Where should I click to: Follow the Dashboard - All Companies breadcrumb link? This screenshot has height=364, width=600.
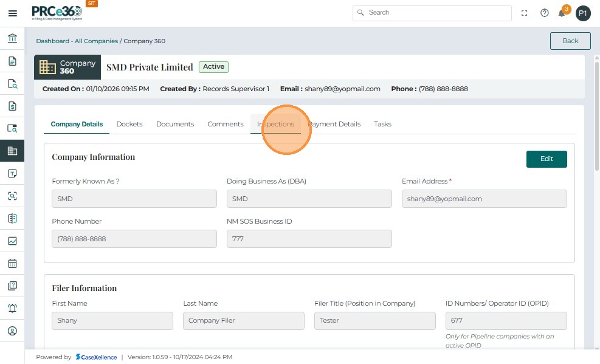click(77, 41)
